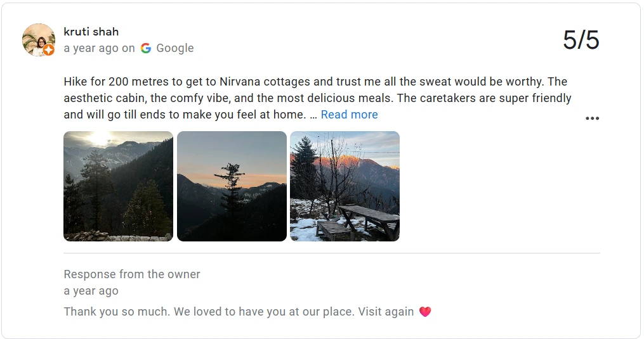Screen dimensions: 644x339
Task: Click review line starting 'aesthetic cabin'
Action: (317, 98)
